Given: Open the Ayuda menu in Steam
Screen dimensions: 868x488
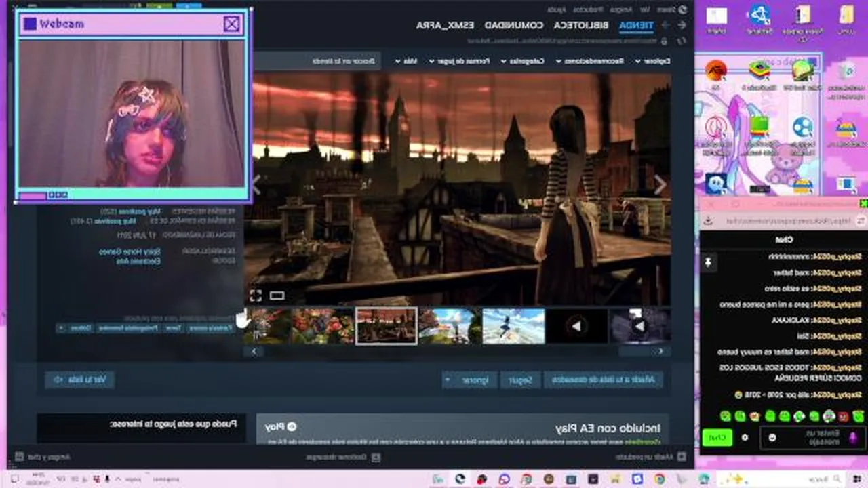Looking at the screenshot, I should pos(556,9).
